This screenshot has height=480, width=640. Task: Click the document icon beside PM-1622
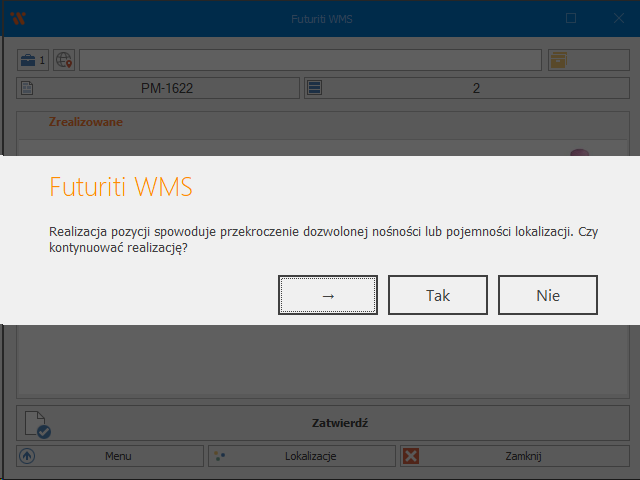[28, 88]
